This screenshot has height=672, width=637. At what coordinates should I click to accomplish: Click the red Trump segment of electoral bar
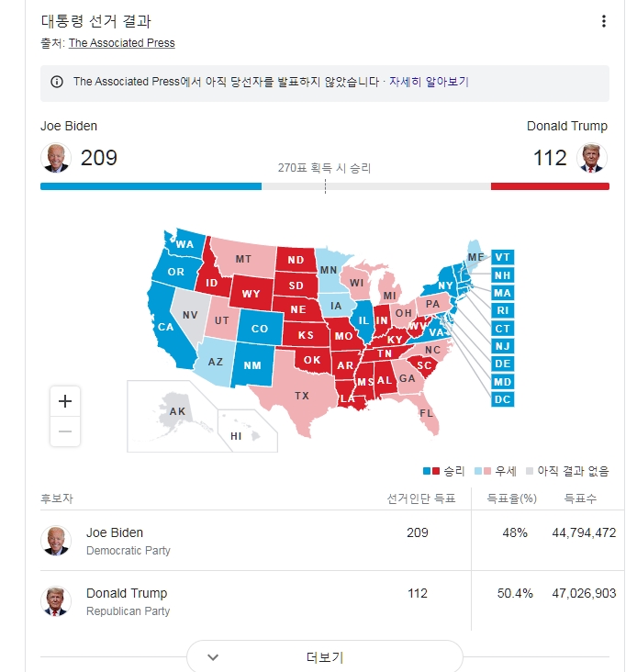[550, 186]
